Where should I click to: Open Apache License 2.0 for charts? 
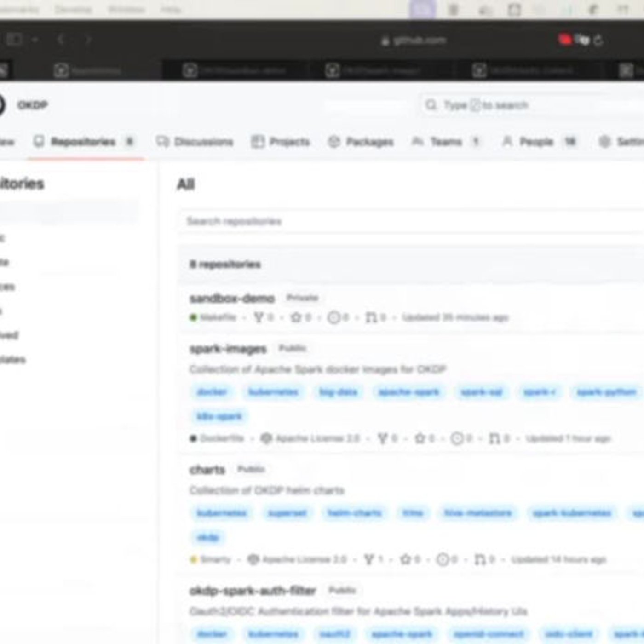297,559
